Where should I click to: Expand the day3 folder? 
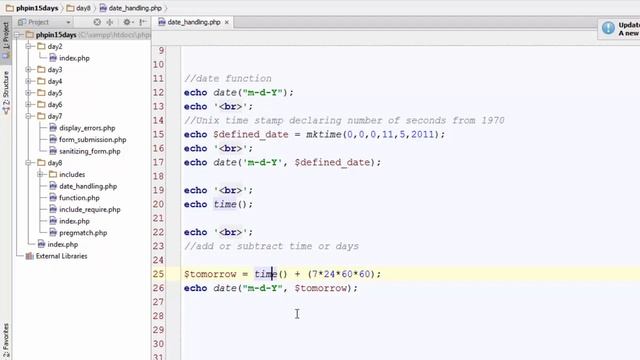click(29, 69)
